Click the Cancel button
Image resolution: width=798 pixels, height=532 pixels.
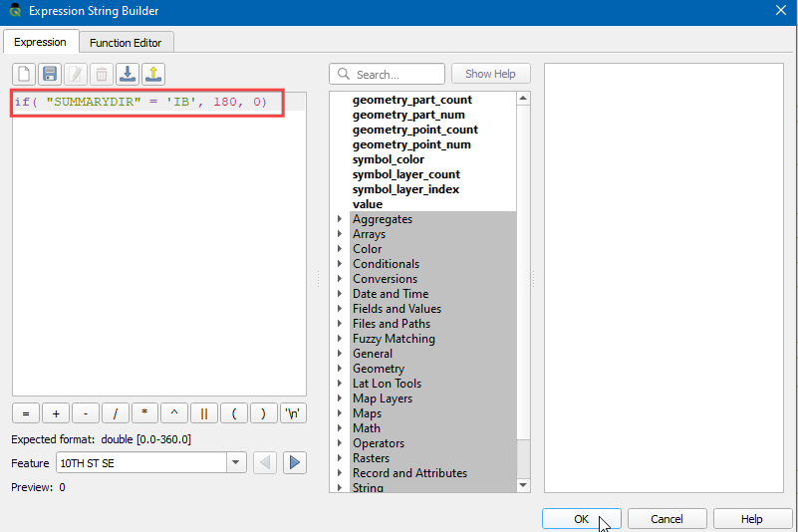pyautogui.click(x=666, y=519)
